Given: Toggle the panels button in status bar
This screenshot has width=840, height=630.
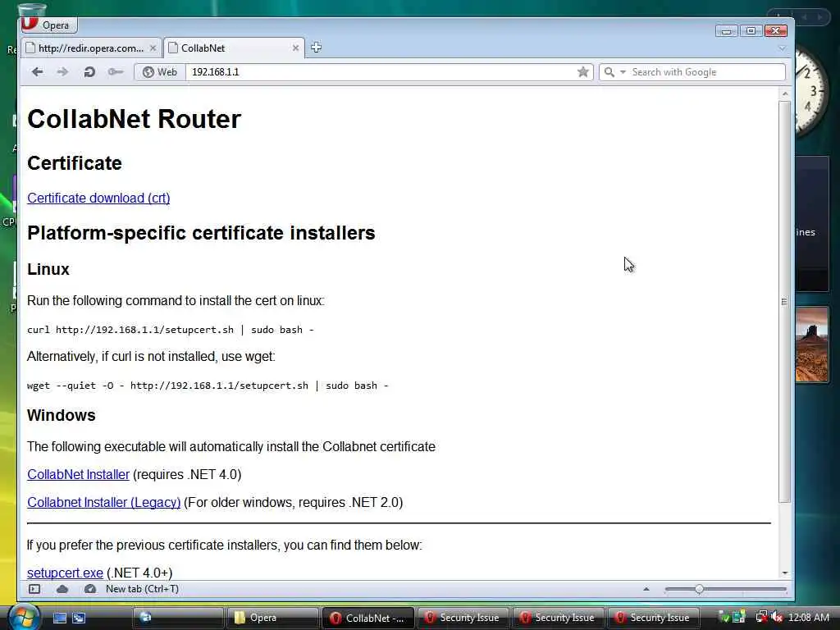Looking at the screenshot, I should click(34, 589).
